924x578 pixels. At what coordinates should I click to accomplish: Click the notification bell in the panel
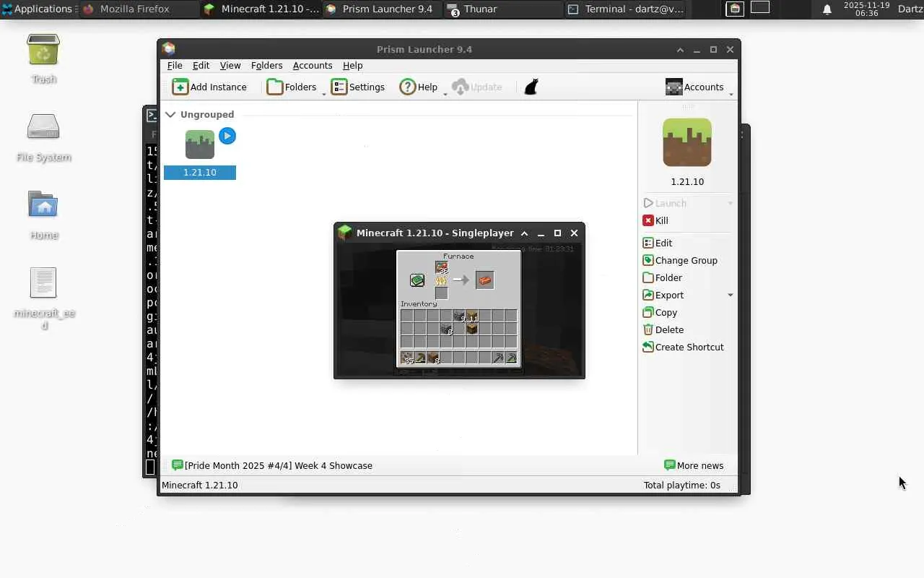827,9
